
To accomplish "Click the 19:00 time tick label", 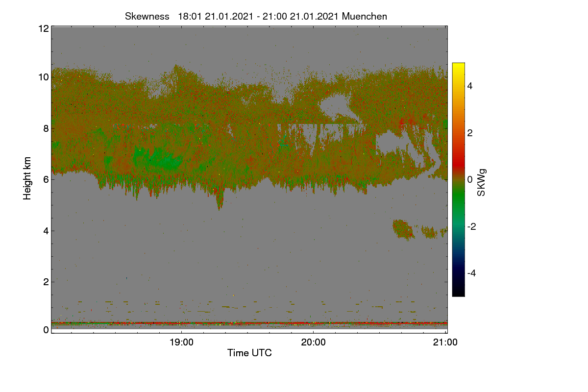I will pyautogui.click(x=181, y=343).
